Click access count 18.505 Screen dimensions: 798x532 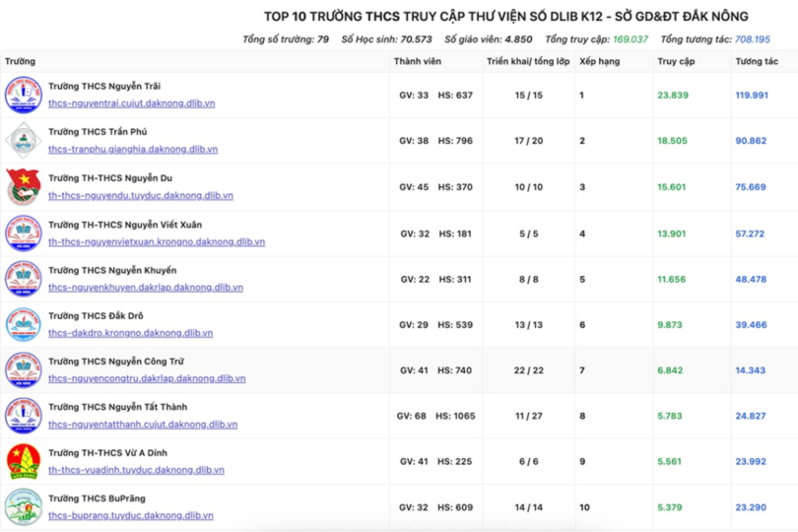(x=672, y=141)
